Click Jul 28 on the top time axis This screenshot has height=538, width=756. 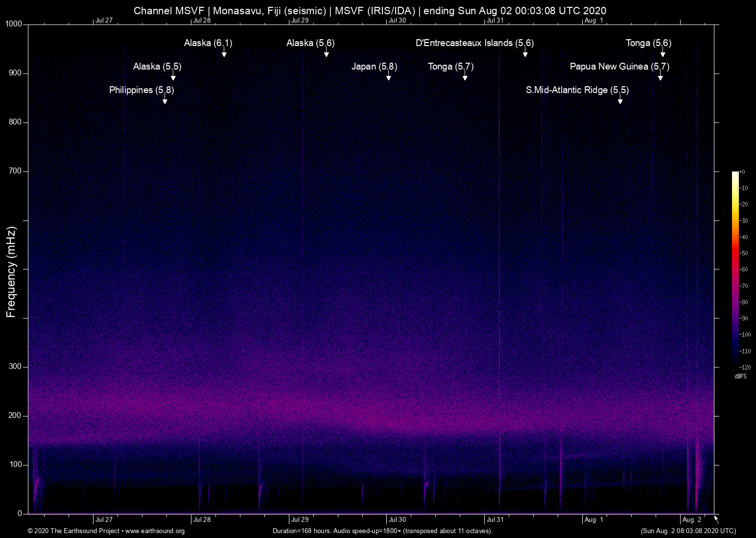(x=202, y=21)
